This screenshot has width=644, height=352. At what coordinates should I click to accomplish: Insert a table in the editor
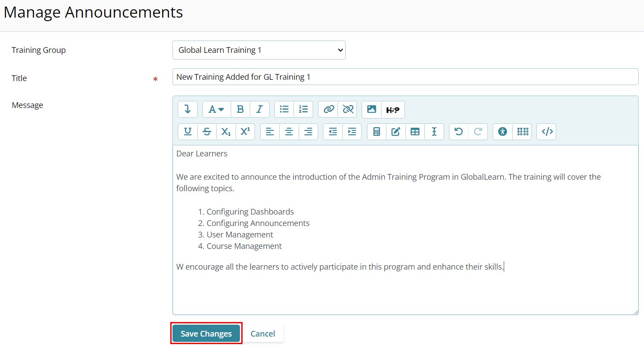point(415,132)
